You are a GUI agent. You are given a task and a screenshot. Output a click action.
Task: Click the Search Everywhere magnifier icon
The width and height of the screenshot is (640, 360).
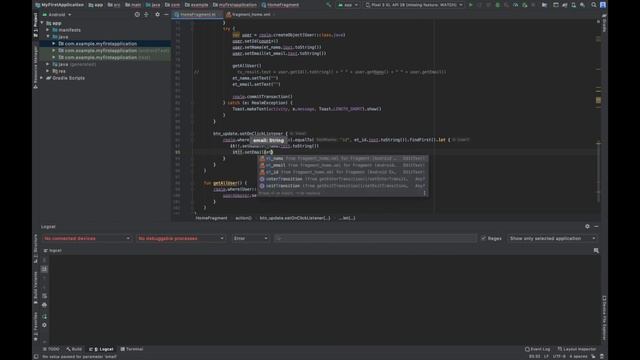pos(593,5)
